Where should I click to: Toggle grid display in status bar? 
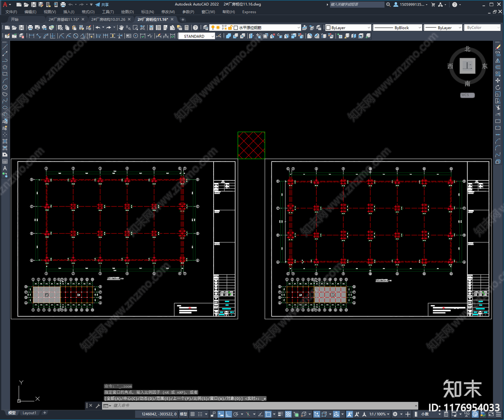(x=192, y=414)
